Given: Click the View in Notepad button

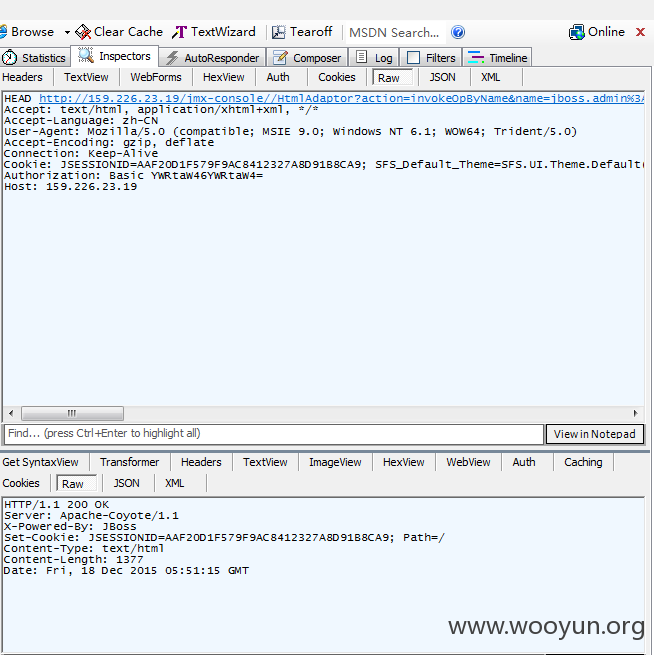Looking at the screenshot, I should point(595,434).
